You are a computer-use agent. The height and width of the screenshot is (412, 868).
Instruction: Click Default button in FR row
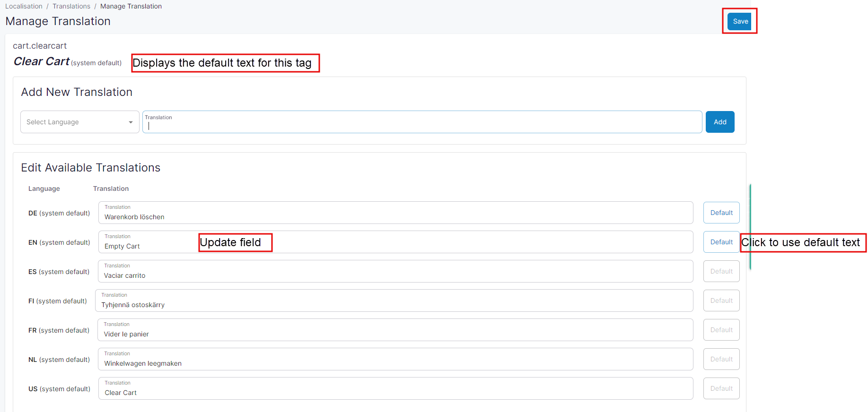721,330
